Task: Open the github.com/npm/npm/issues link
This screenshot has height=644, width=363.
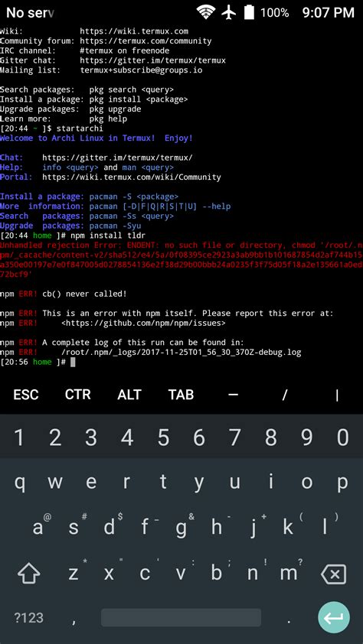Action: (143, 324)
